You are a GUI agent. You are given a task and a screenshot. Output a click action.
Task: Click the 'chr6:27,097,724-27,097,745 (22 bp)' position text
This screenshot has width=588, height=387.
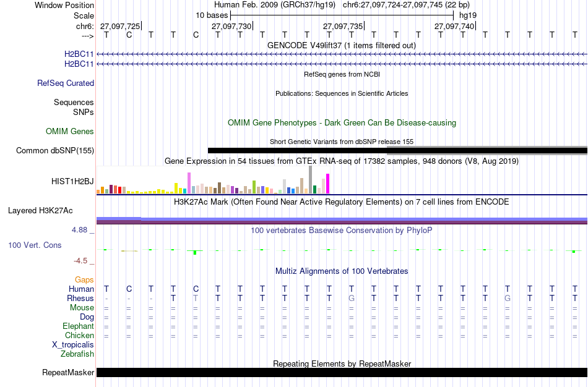click(406, 5)
